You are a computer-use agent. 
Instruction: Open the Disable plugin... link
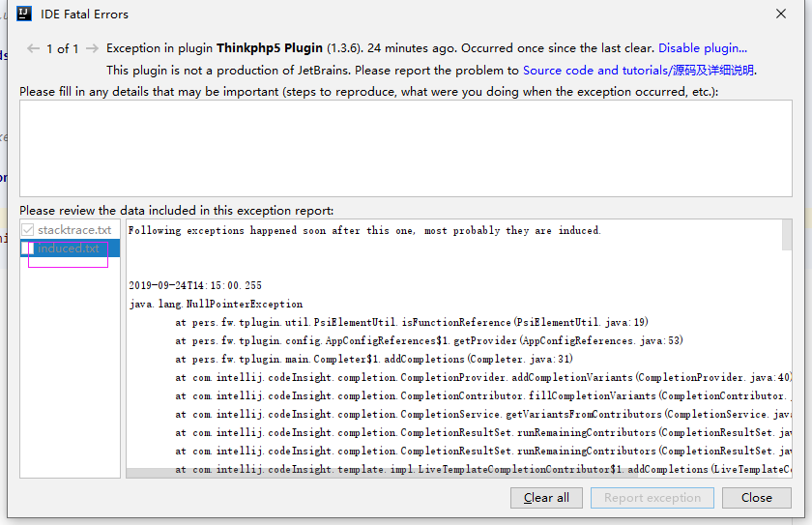click(x=702, y=48)
